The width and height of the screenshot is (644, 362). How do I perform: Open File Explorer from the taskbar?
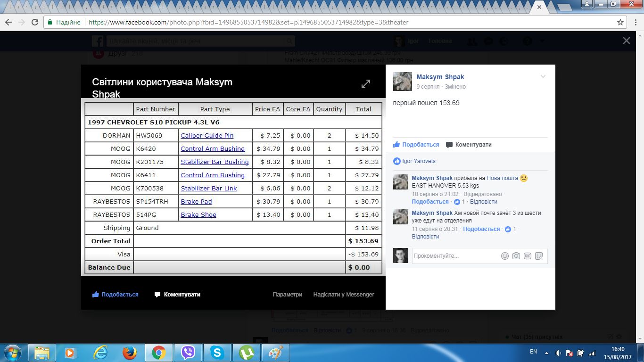point(42,353)
